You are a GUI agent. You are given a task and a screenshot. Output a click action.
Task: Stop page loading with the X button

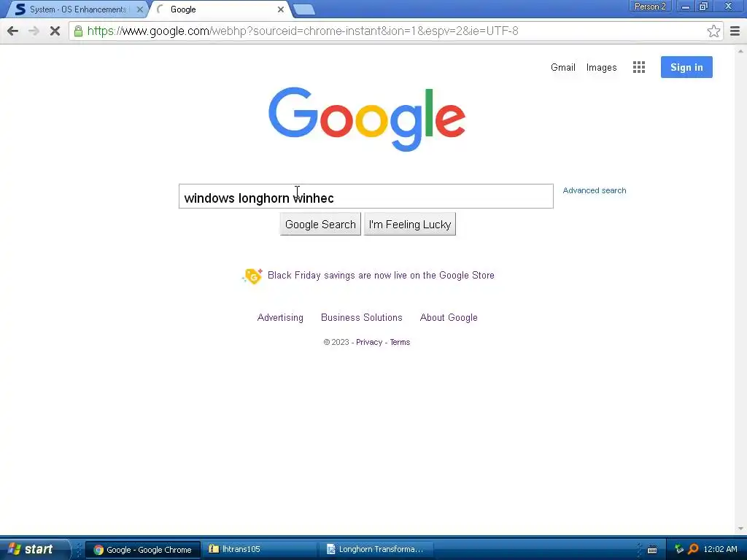55,31
